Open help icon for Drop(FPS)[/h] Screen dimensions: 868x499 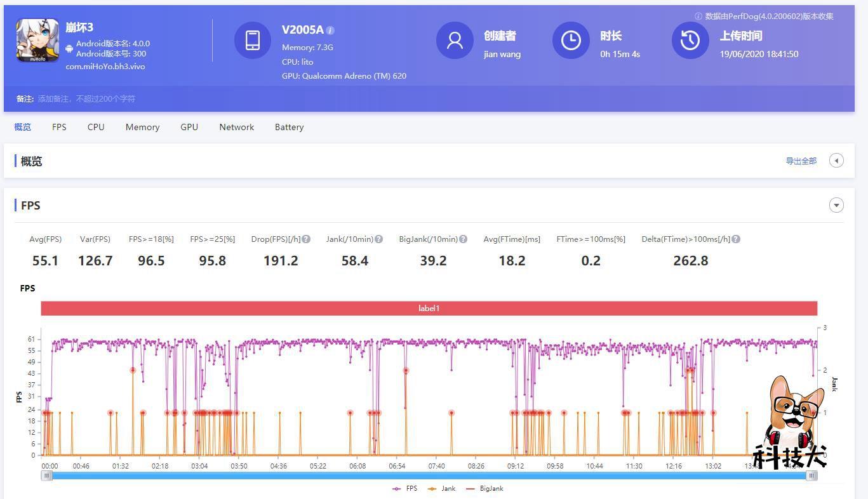point(306,239)
